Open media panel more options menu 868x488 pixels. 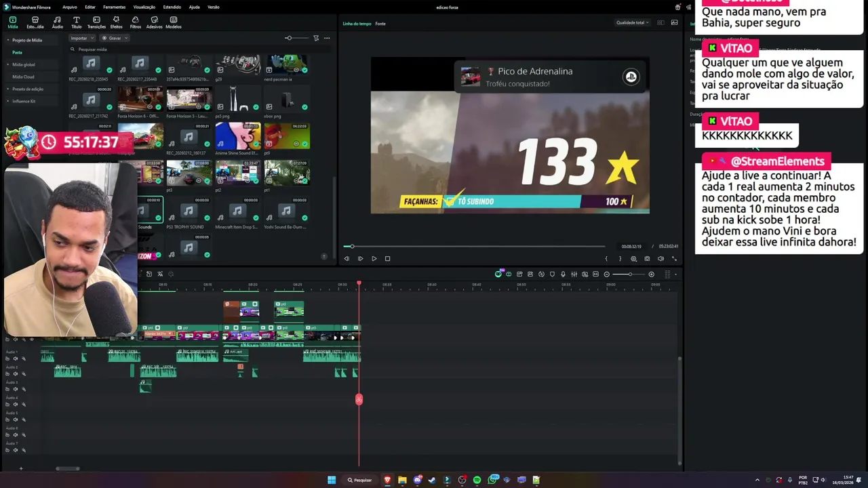coord(327,38)
